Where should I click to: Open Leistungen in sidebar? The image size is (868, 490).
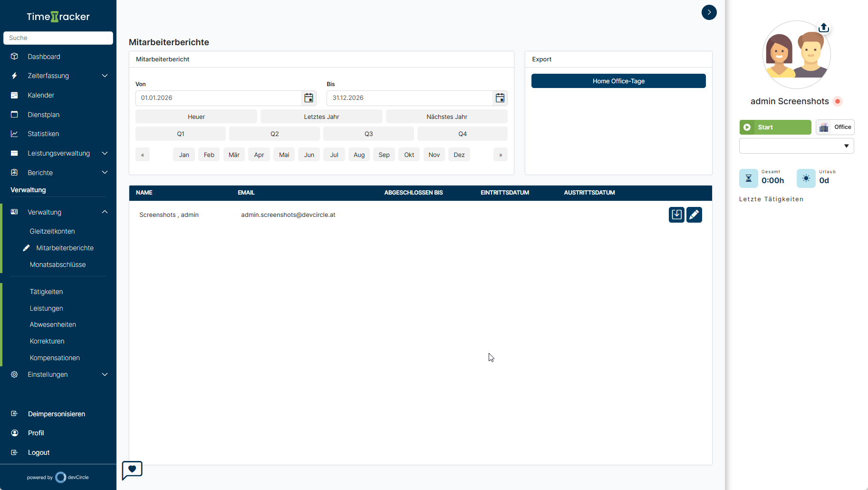(46, 308)
